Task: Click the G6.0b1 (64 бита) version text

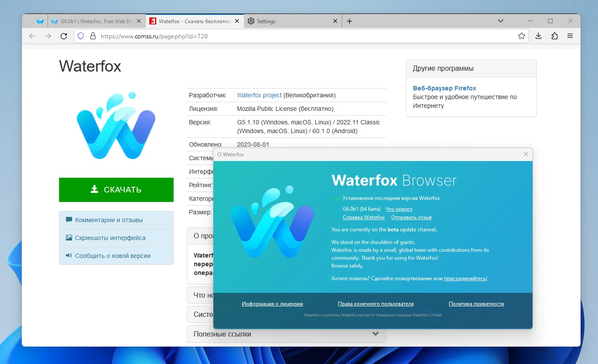Action: 361,209
